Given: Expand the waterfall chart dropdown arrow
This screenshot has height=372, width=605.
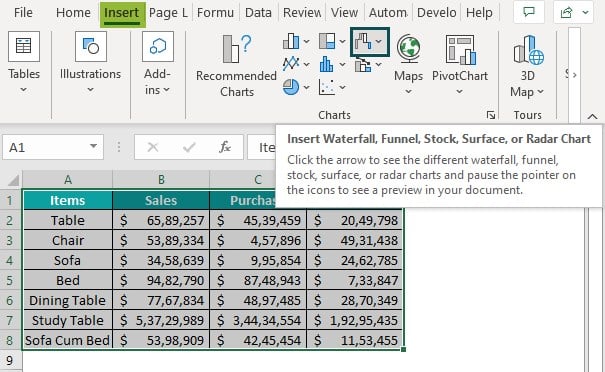Looking at the screenshot, I should [x=379, y=41].
